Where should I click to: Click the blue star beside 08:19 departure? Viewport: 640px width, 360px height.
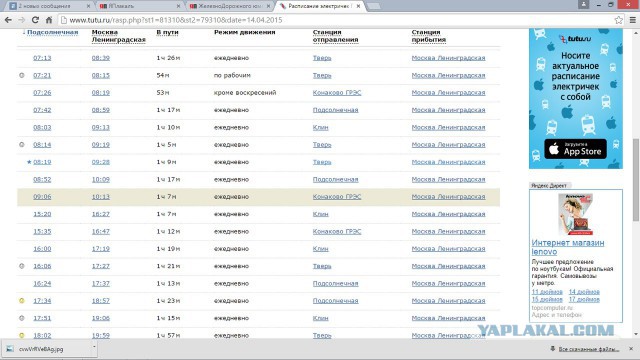[29, 162]
